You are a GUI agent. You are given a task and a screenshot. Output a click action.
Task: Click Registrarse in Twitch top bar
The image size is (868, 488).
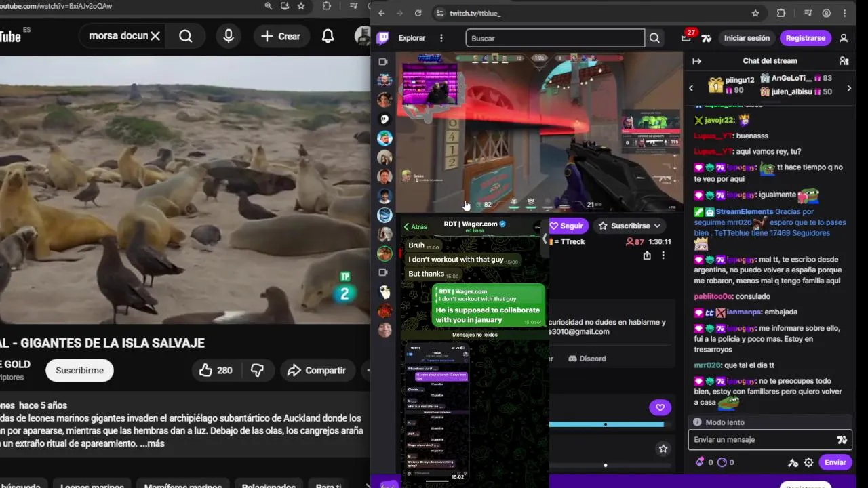tap(805, 38)
